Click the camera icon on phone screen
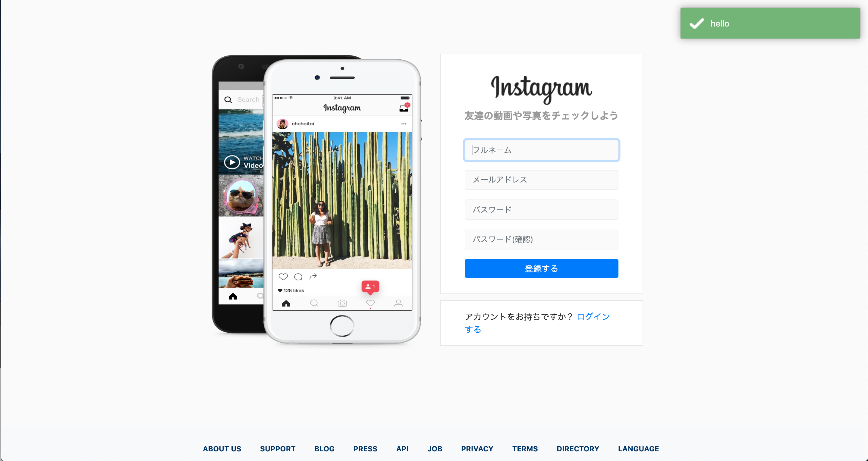868x461 pixels. [x=342, y=303]
